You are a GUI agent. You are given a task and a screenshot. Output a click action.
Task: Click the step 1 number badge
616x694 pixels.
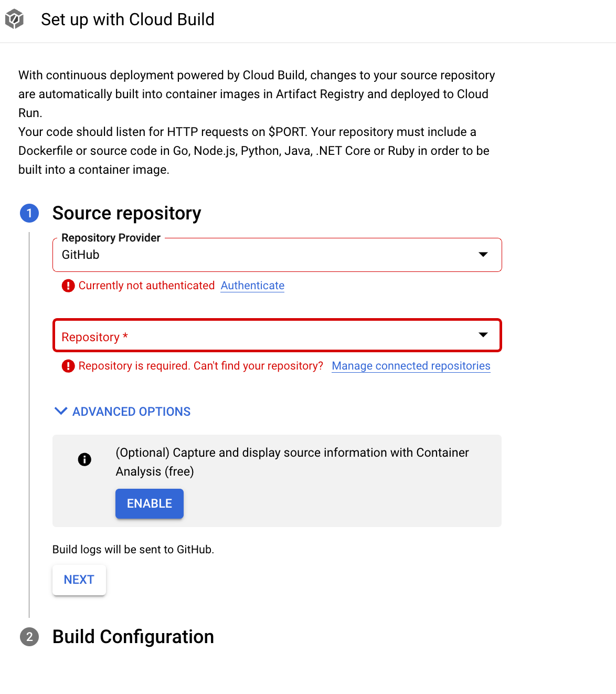pos(29,213)
